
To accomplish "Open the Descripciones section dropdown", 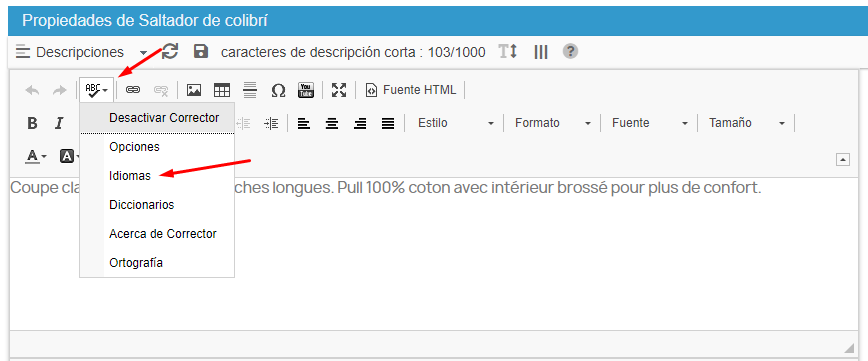I will (81, 52).
